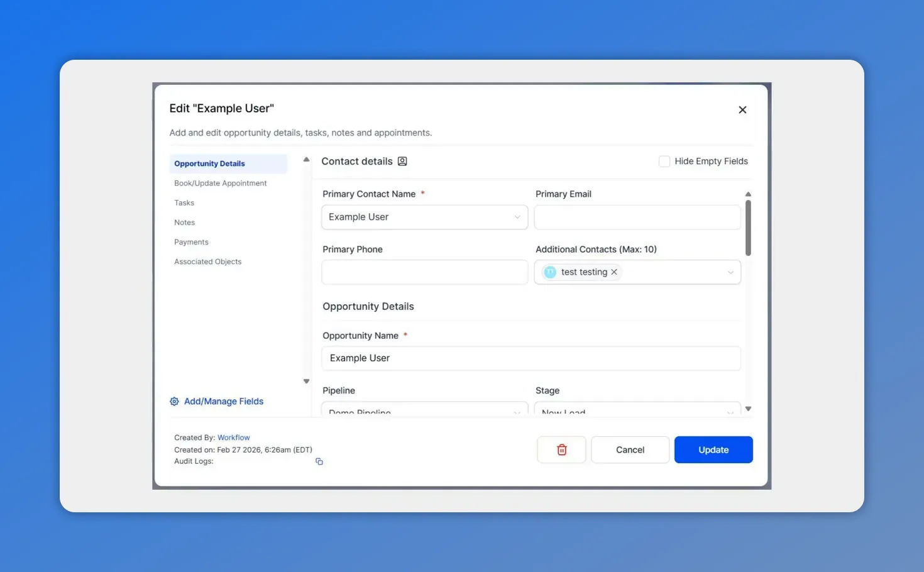
Task: Click the red trash icon to delete opportunity
Action: [561, 449]
